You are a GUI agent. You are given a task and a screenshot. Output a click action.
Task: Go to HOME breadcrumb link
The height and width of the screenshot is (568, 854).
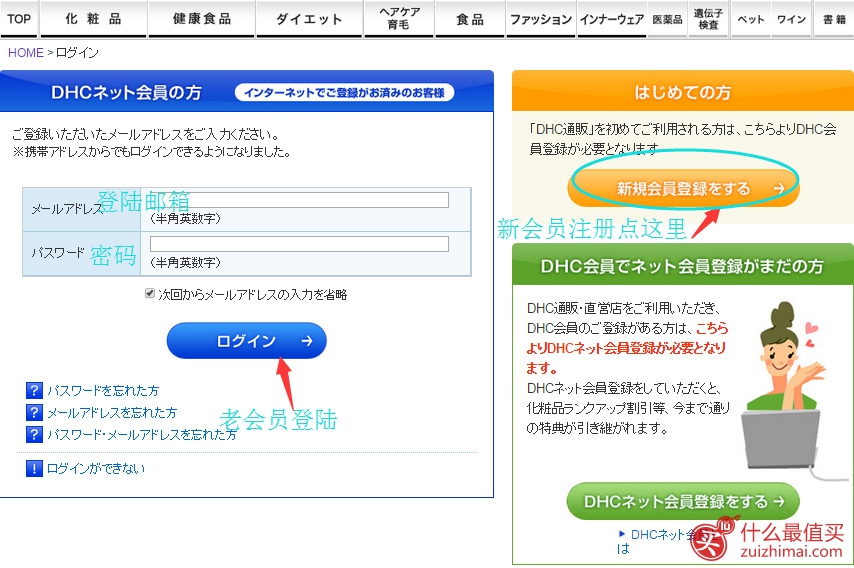(x=26, y=53)
